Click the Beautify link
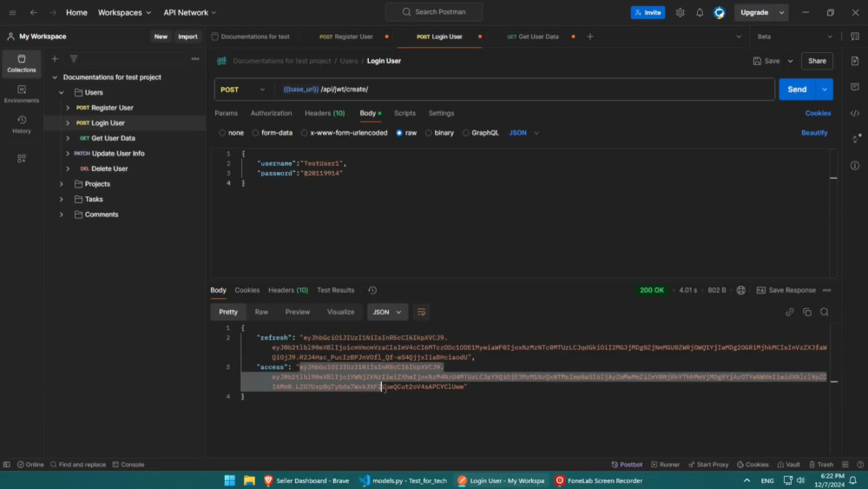Image resolution: width=868 pixels, height=489 pixels. (x=814, y=133)
